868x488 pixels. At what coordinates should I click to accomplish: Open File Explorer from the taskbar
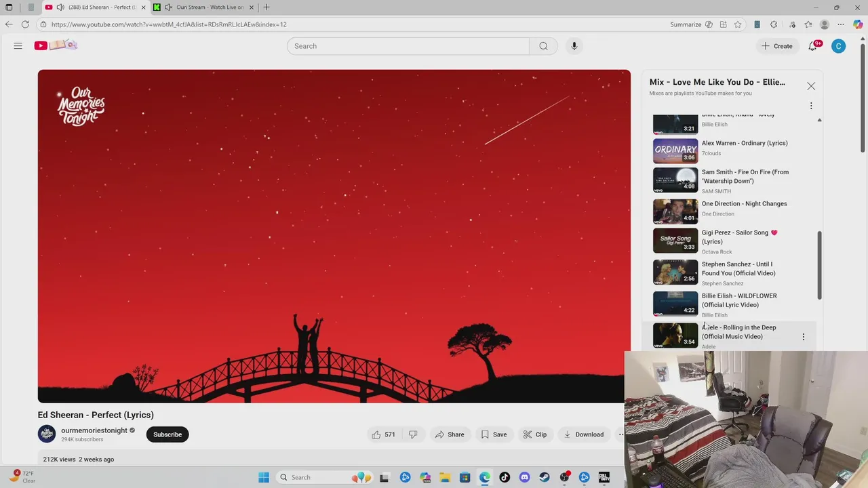pyautogui.click(x=445, y=477)
